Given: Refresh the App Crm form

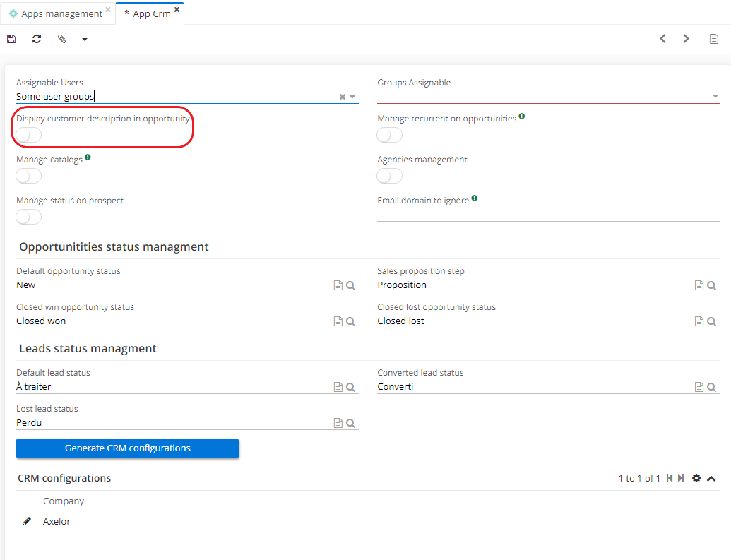Looking at the screenshot, I should pyautogui.click(x=37, y=39).
